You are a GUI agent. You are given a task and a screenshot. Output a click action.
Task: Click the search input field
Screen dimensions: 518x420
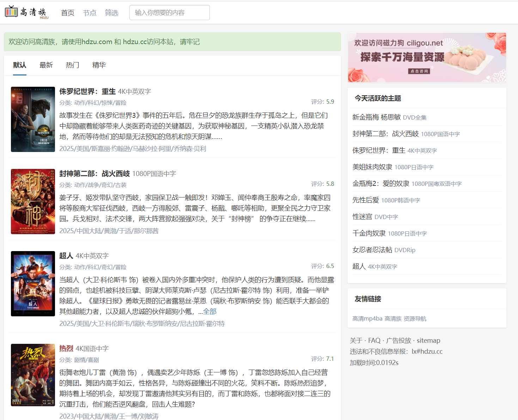[169, 12]
